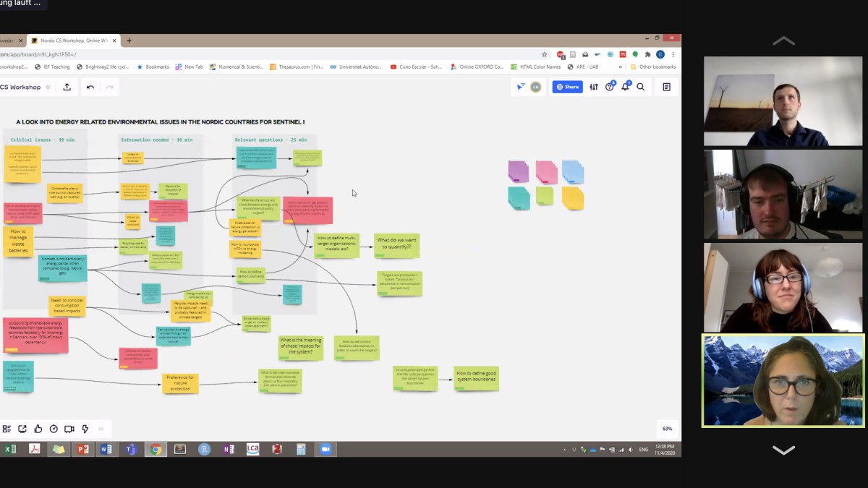
Task: Open the IEF Teaching bookmark
Action: tap(52, 67)
